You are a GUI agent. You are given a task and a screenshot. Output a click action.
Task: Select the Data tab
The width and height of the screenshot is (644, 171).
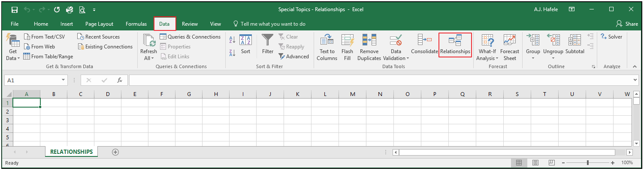point(164,24)
